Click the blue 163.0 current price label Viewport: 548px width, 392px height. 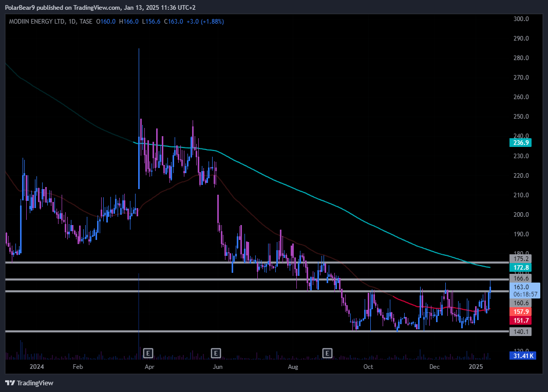522,287
